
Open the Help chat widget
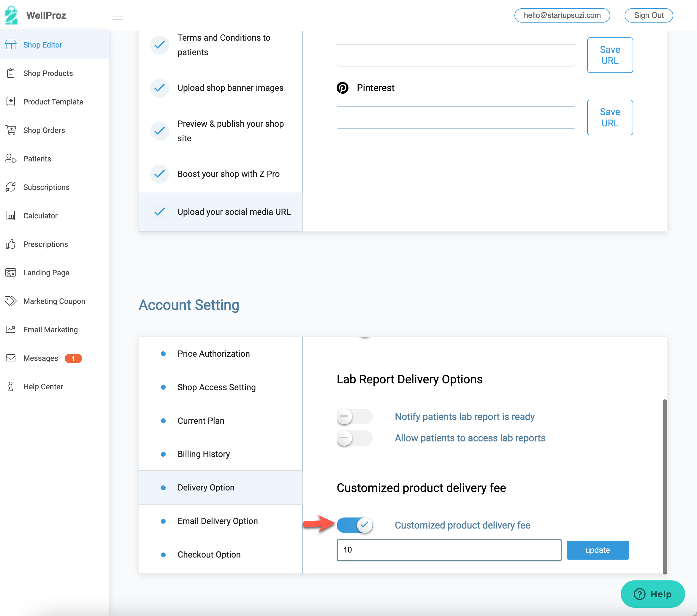(x=652, y=594)
